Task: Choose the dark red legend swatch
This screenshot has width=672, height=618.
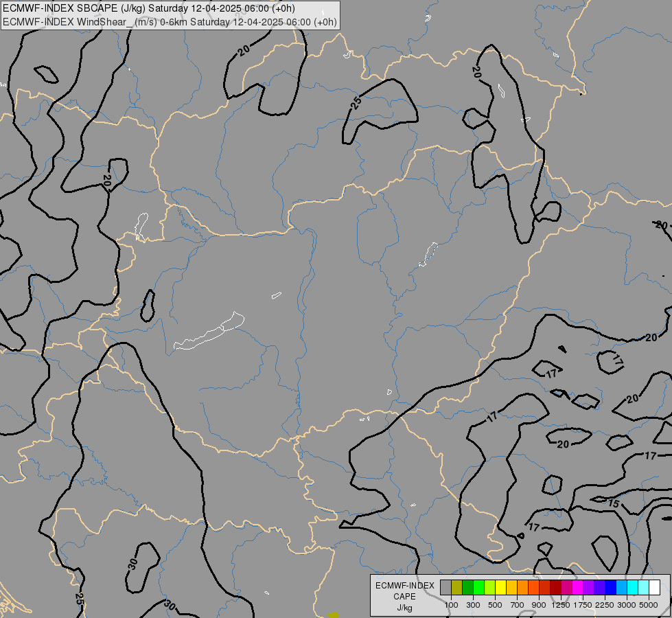Action: 555,587
